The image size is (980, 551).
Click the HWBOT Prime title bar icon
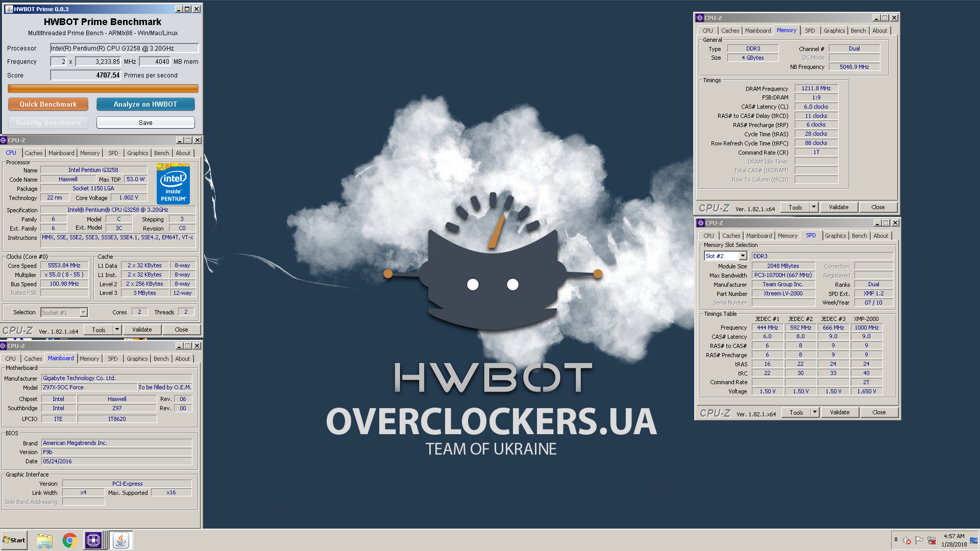pos(9,9)
